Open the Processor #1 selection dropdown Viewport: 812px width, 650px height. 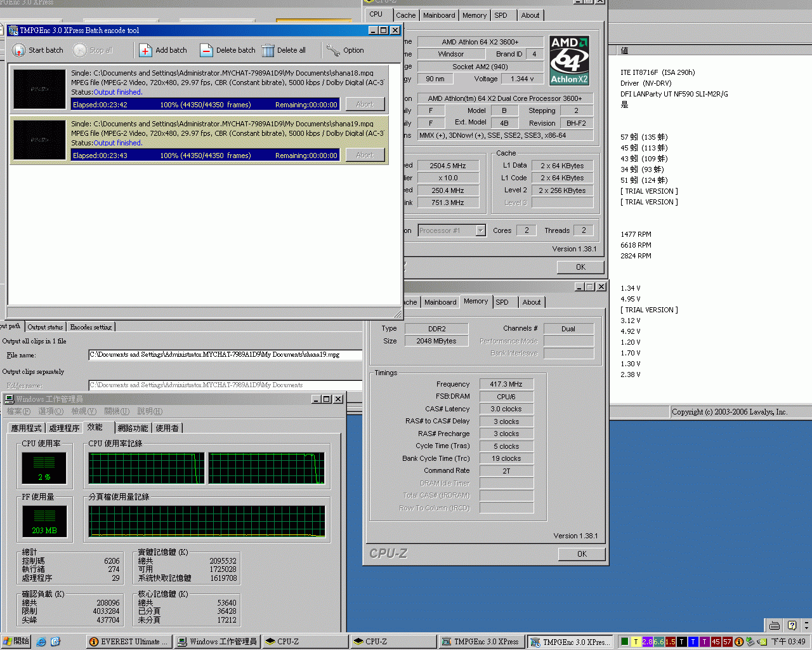pos(480,230)
